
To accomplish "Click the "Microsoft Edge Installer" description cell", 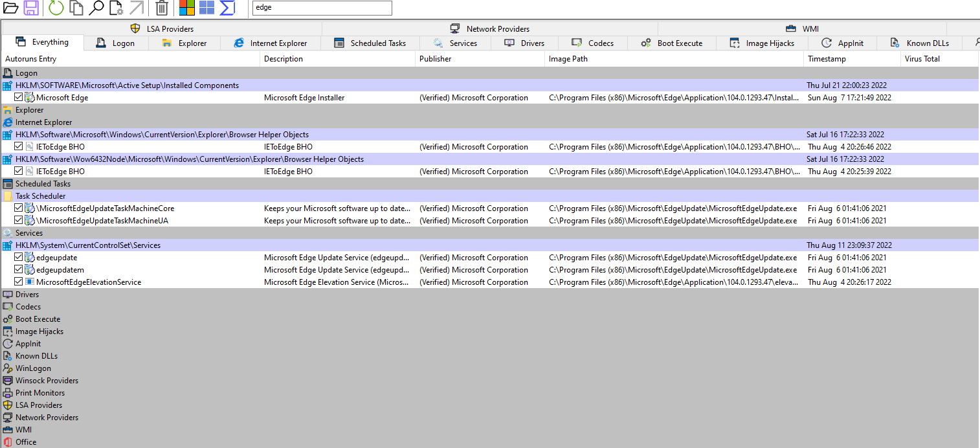I will click(x=304, y=98).
